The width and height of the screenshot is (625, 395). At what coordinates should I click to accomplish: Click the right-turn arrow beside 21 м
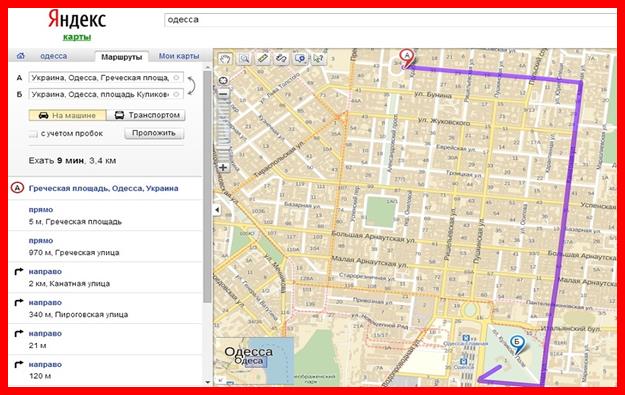(x=18, y=334)
